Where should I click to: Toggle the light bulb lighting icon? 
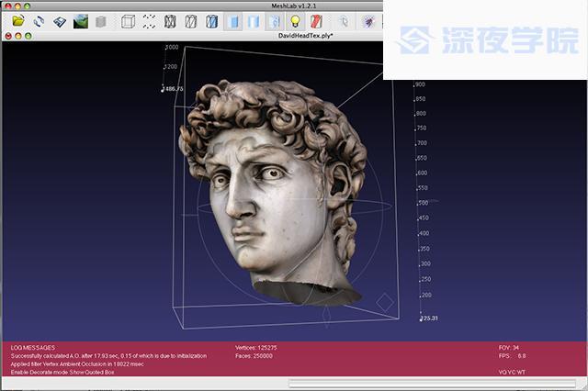(296, 20)
